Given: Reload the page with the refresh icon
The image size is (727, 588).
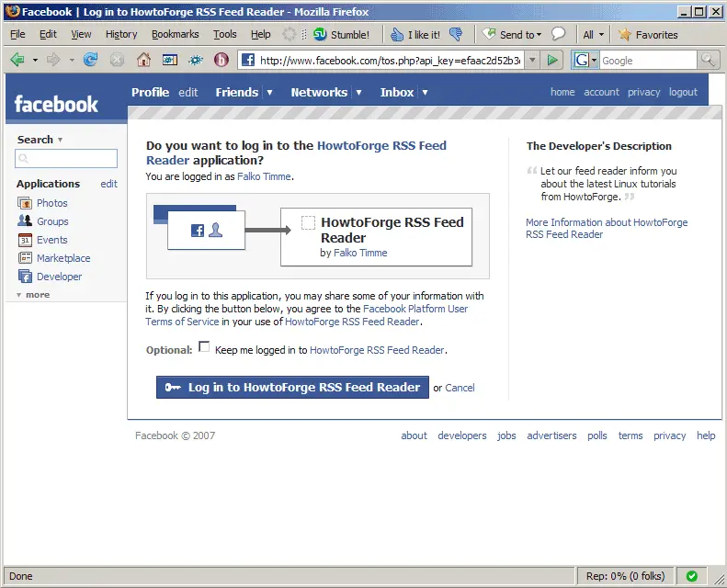Looking at the screenshot, I should tap(90, 60).
